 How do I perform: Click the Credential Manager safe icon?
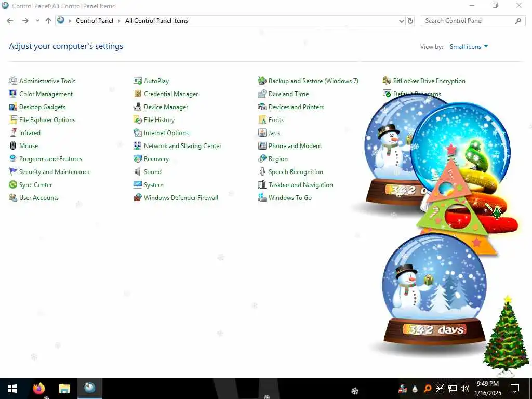pyautogui.click(x=137, y=94)
